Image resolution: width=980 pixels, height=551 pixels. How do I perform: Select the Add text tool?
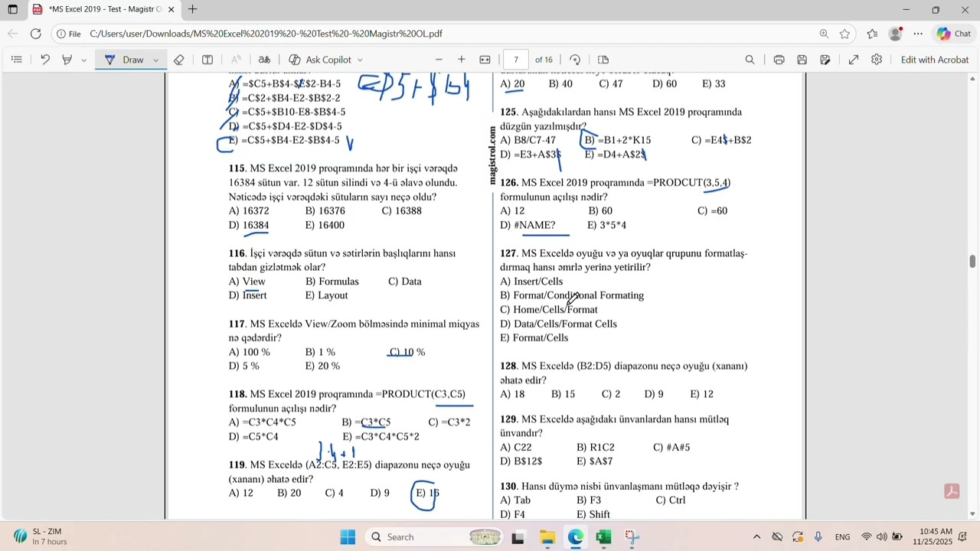coord(207,60)
